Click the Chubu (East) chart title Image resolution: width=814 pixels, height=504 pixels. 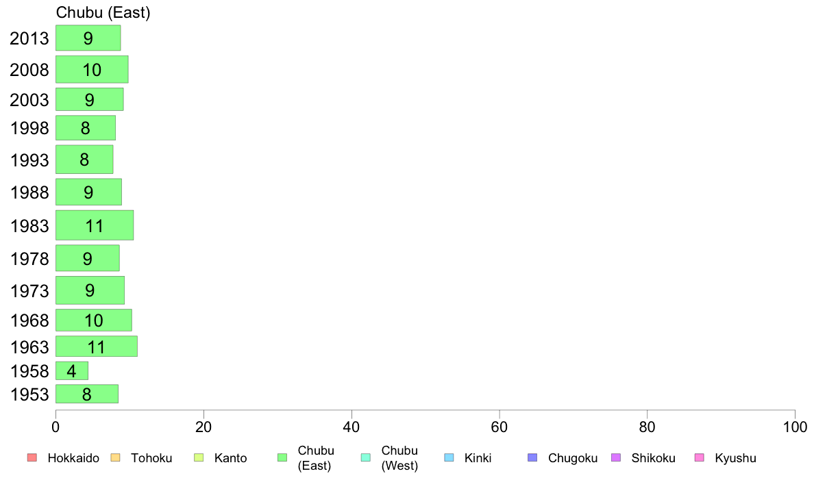pyautogui.click(x=103, y=12)
